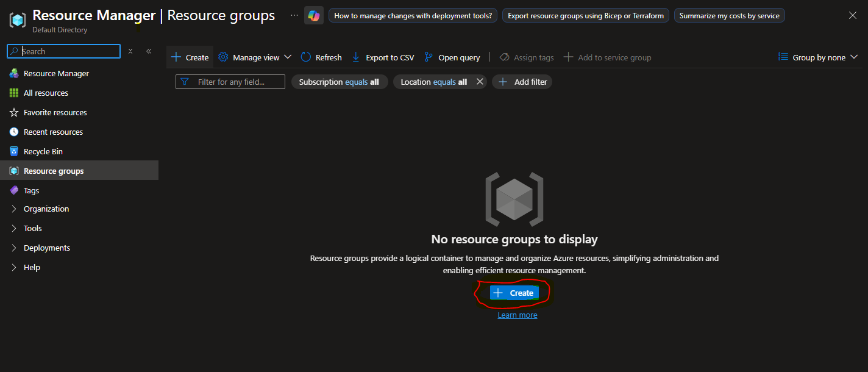Image resolution: width=868 pixels, height=372 pixels.
Task: Refresh the resource groups list
Action: (x=321, y=57)
